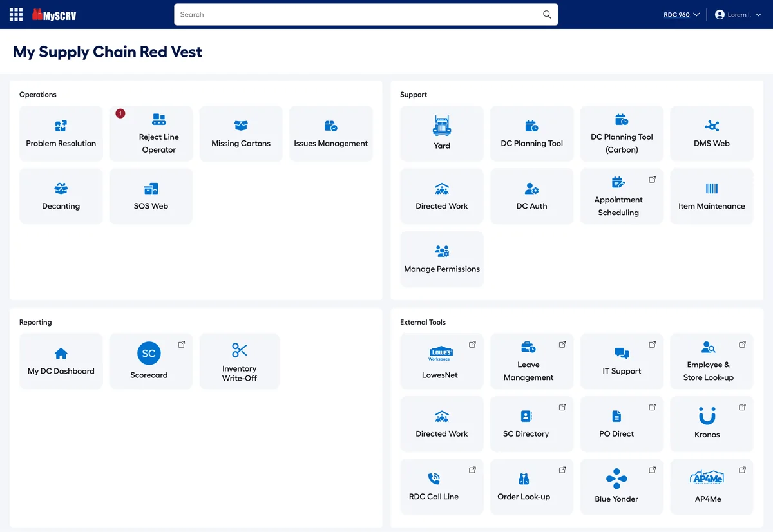The width and height of the screenshot is (773, 532).
Task: Open the Scorecard SC icon
Action: point(149,353)
